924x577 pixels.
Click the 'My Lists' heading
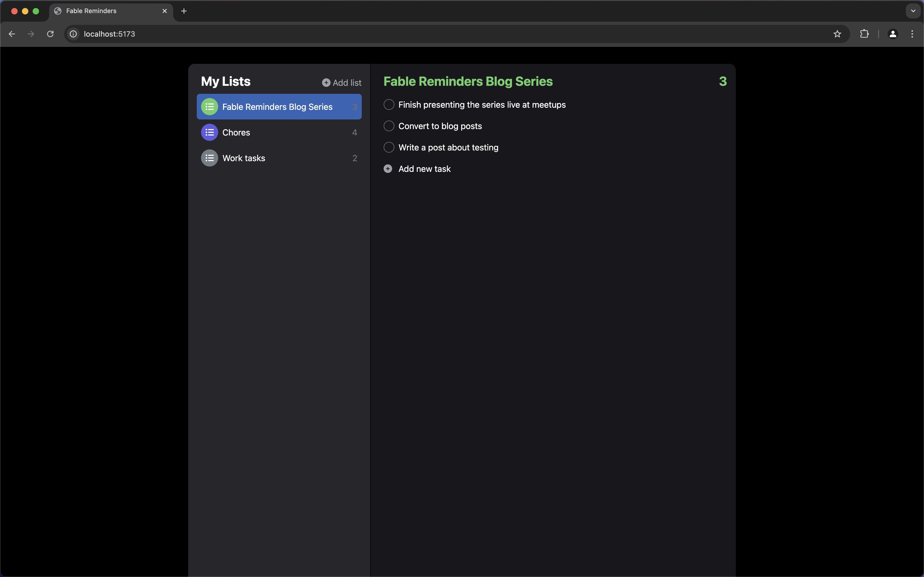pyautogui.click(x=226, y=81)
